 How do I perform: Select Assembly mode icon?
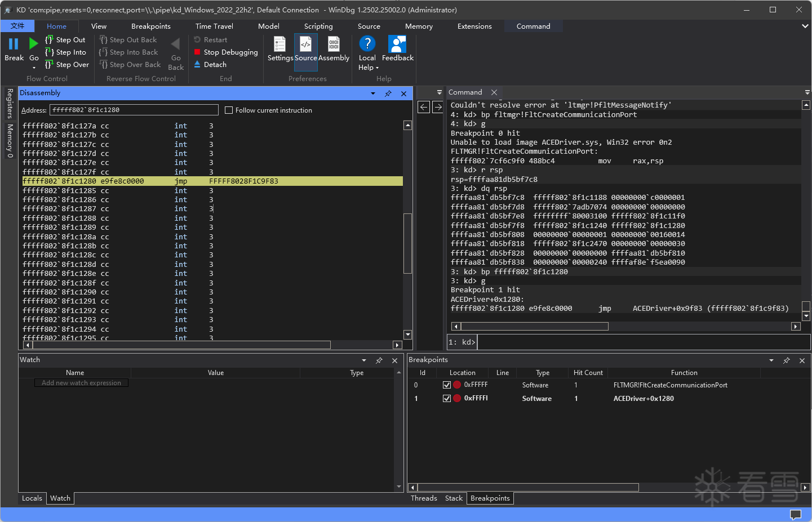pyautogui.click(x=334, y=44)
